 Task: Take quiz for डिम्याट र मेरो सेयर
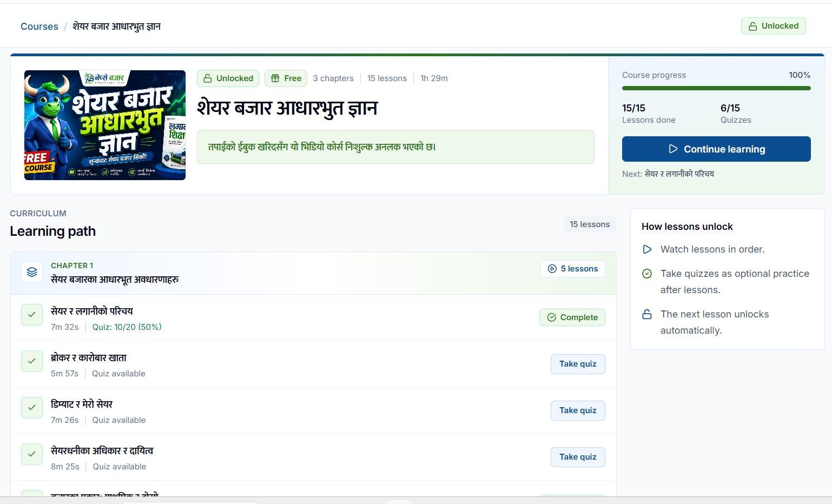(578, 410)
